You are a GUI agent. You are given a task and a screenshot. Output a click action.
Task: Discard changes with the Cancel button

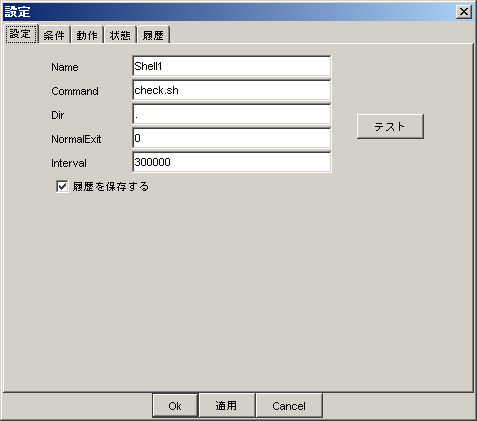pos(289,406)
